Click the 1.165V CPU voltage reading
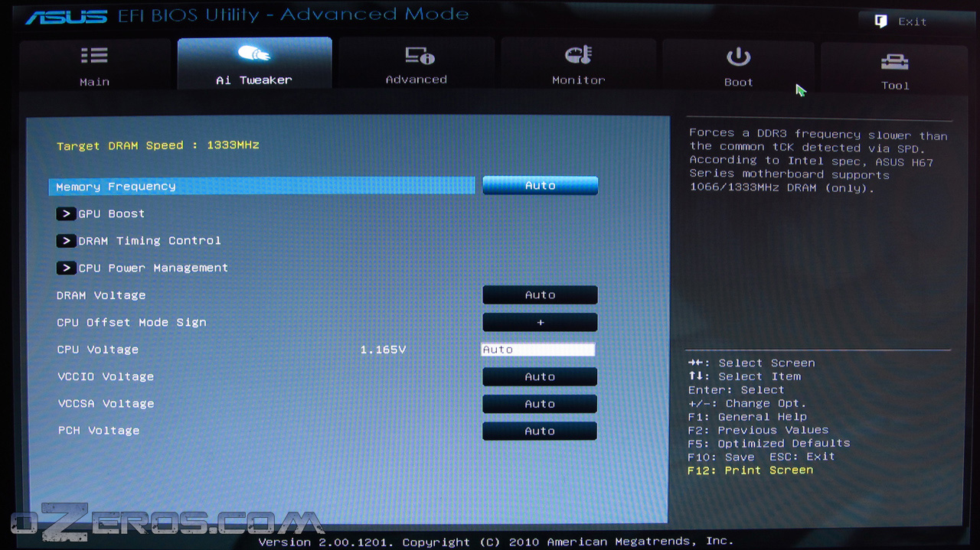Viewport: 980px width, 550px height. (383, 350)
